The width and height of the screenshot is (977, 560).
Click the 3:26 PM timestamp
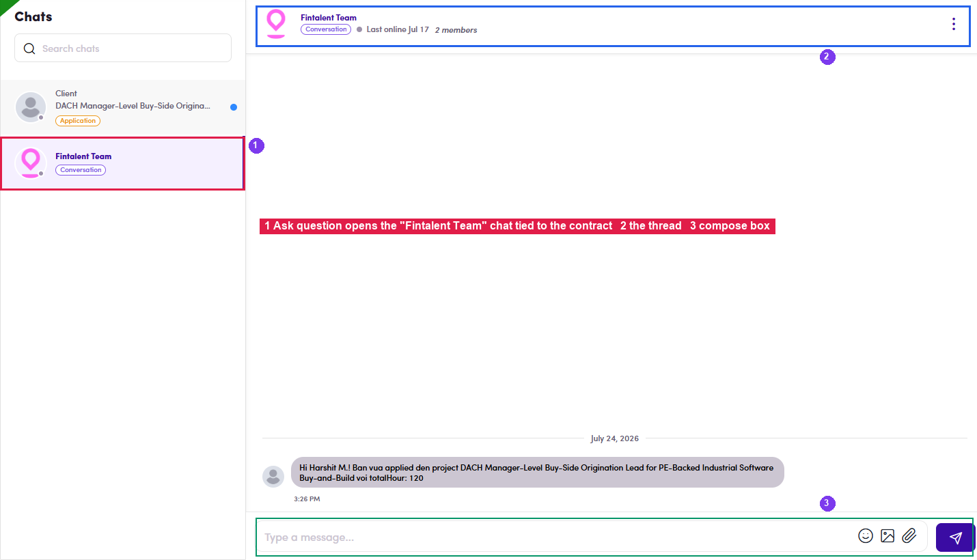[307, 499]
